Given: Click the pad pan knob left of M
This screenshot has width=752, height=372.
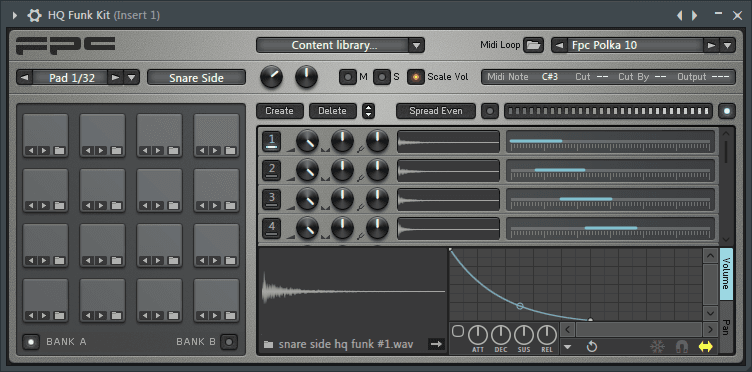Looking at the screenshot, I should point(306,77).
